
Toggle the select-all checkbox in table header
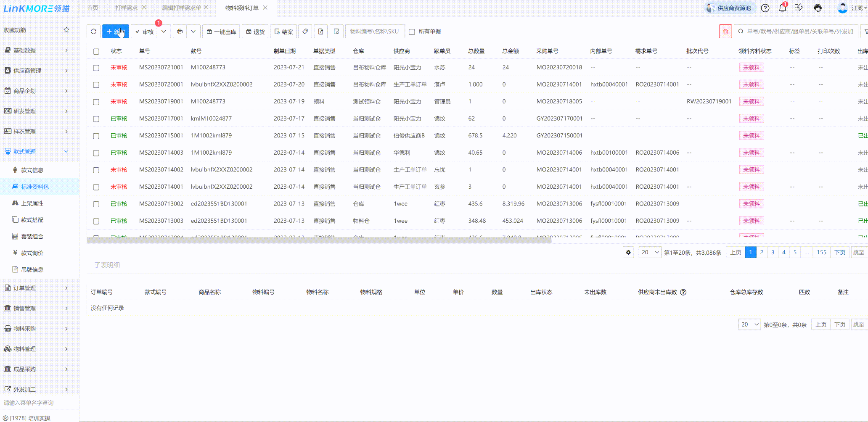coord(96,51)
